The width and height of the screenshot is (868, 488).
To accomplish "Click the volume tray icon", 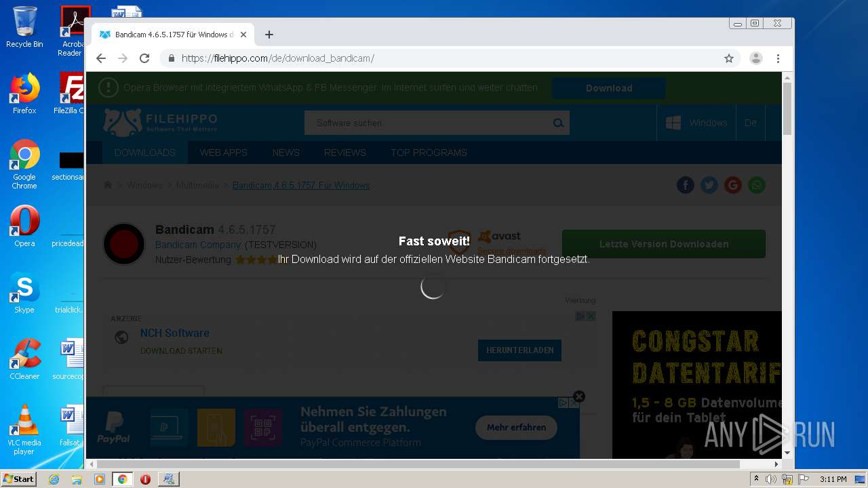I will tap(771, 479).
